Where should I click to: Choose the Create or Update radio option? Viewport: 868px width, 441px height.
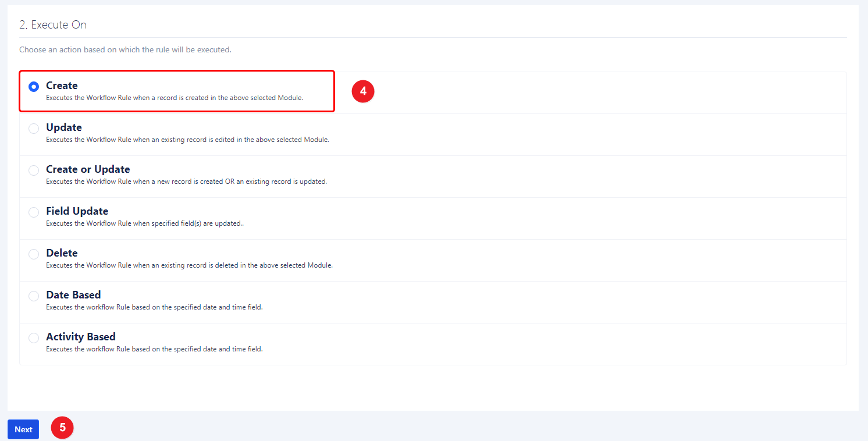coord(34,170)
